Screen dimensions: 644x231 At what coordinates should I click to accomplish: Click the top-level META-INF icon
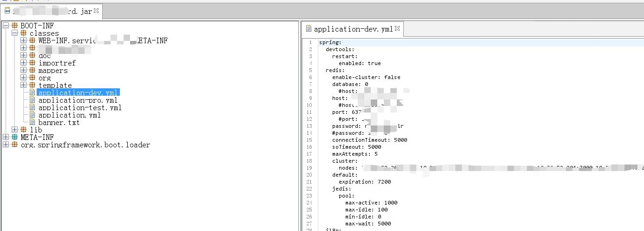tap(15, 137)
